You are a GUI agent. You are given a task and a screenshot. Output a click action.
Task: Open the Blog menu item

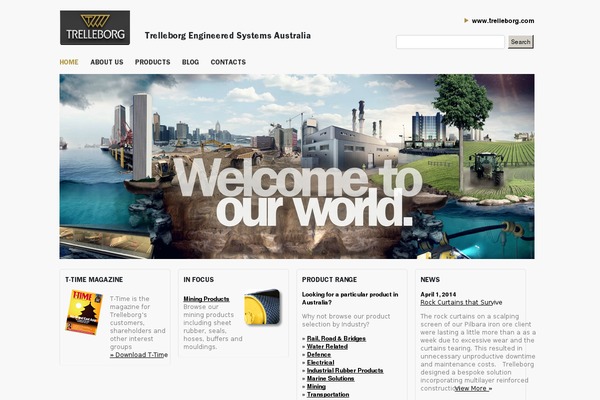pyautogui.click(x=191, y=62)
